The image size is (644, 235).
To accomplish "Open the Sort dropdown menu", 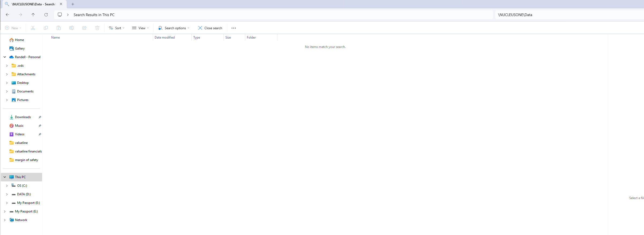I will click(x=117, y=28).
